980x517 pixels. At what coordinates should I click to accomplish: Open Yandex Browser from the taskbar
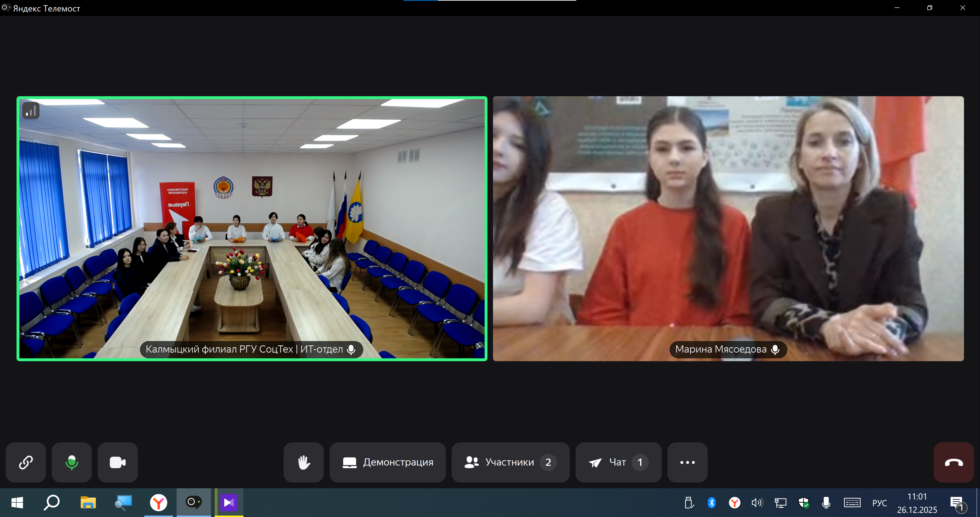(x=158, y=503)
